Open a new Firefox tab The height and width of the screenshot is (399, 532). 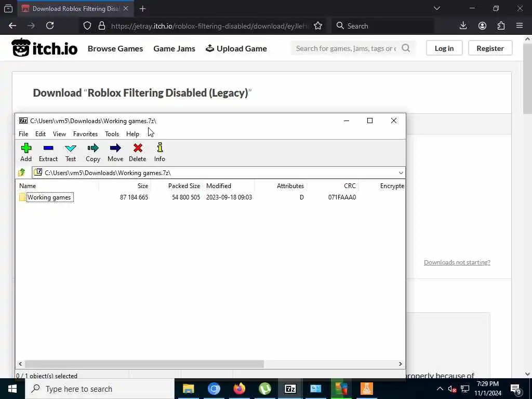[x=142, y=9]
